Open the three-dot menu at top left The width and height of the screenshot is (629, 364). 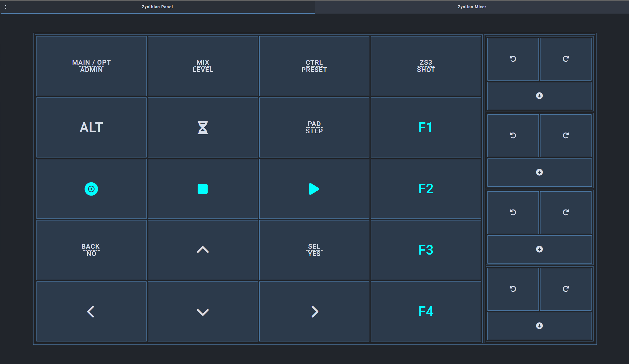click(x=6, y=7)
